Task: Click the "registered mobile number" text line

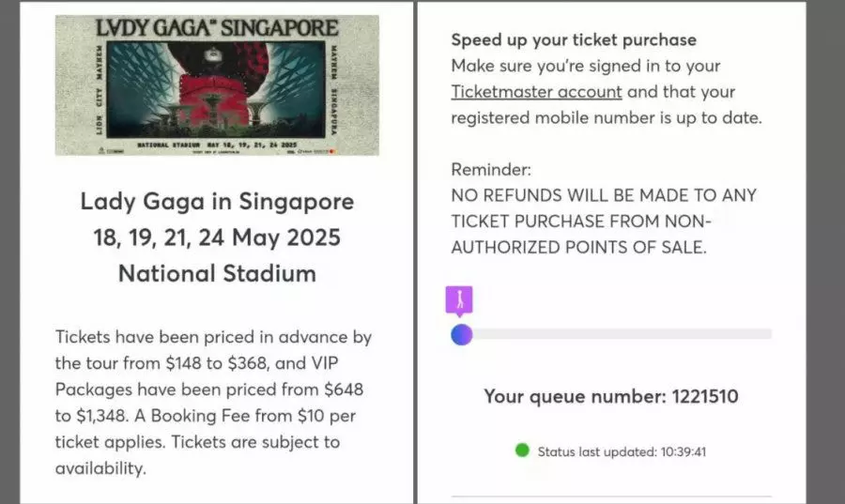Action: [x=606, y=118]
